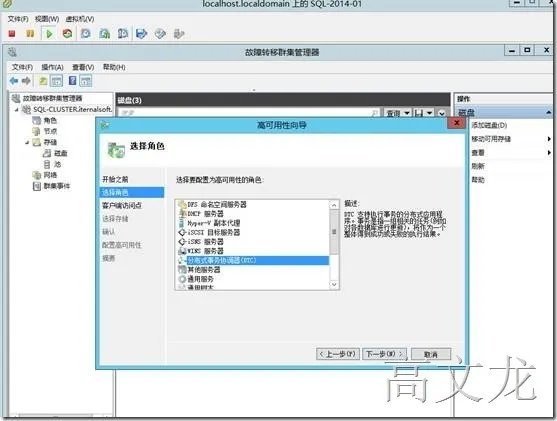Image resolution: width=557 pixels, height=421 pixels.
Task: Click the blue back arrow icon
Action: [14, 81]
